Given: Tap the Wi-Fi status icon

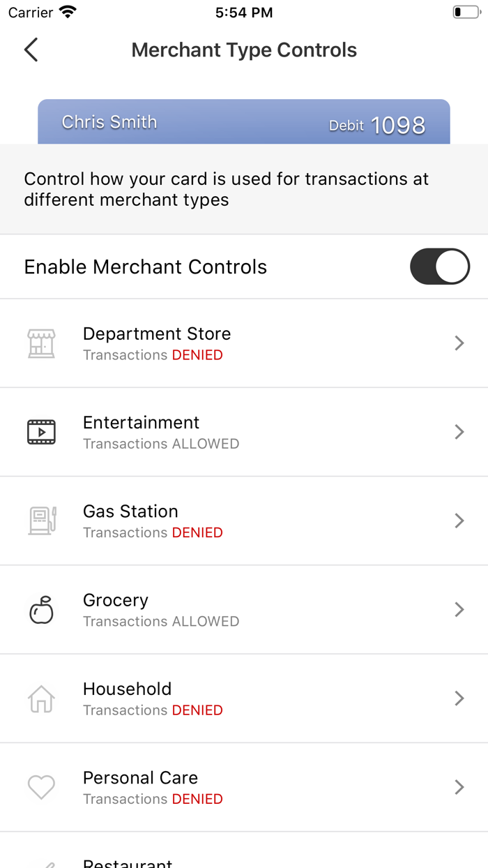Looking at the screenshot, I should 68,11.
